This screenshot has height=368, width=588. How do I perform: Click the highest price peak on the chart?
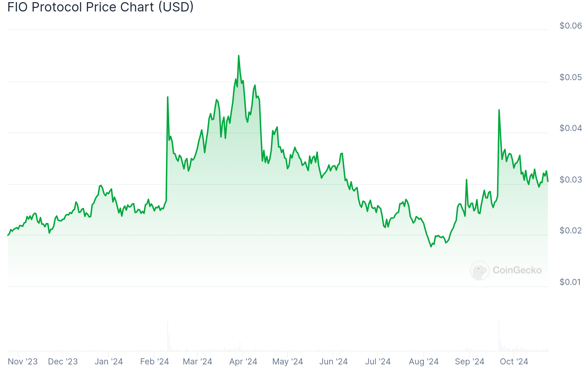(x=239, y=56)
